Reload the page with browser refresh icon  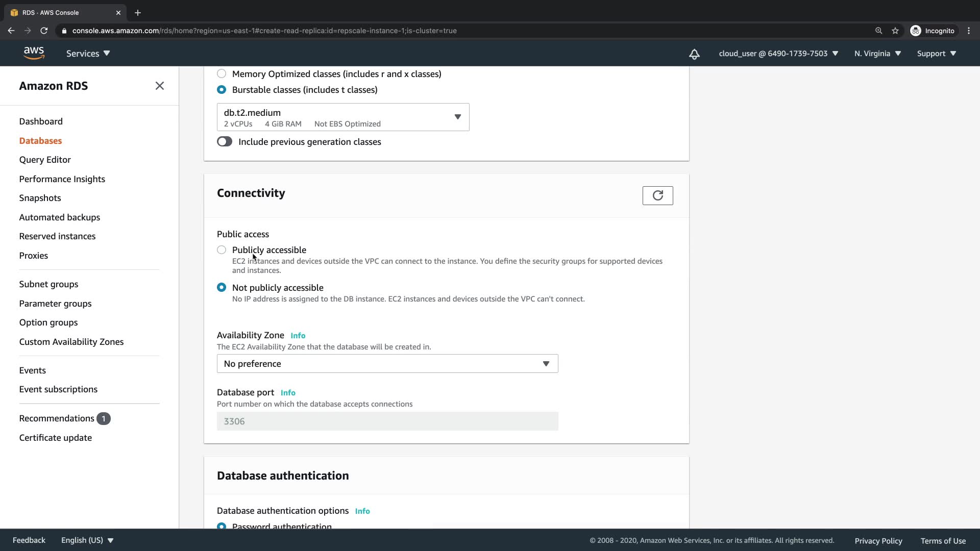[x=44, y=31]
